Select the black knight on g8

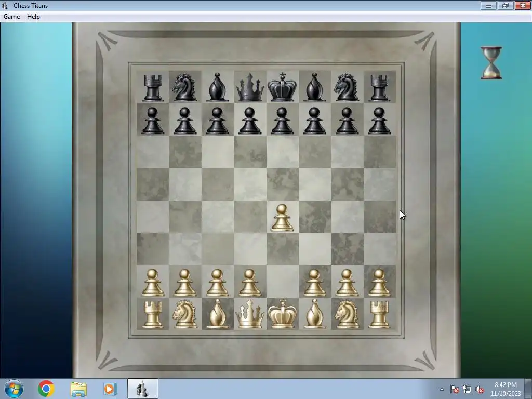click(x=347, y=87)
